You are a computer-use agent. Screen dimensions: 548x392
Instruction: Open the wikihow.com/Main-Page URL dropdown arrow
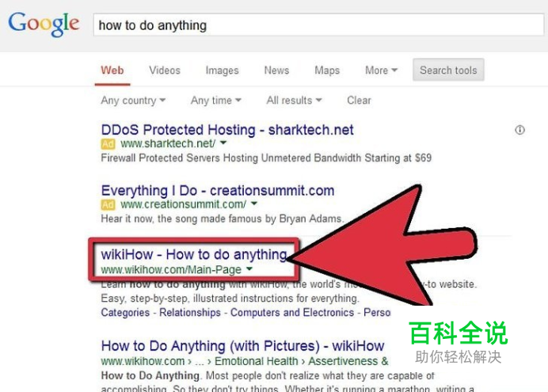point(249,268)
